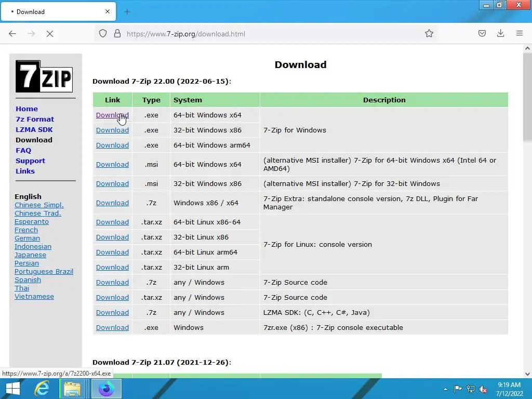This screenshot has height=399, width=532.
Task: Open the FAQ page
Action: [23, 150]
